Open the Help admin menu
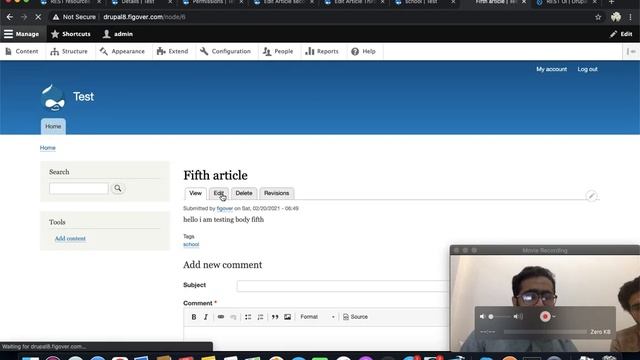This screenshot has height=360, width=640. coord(363,51)
